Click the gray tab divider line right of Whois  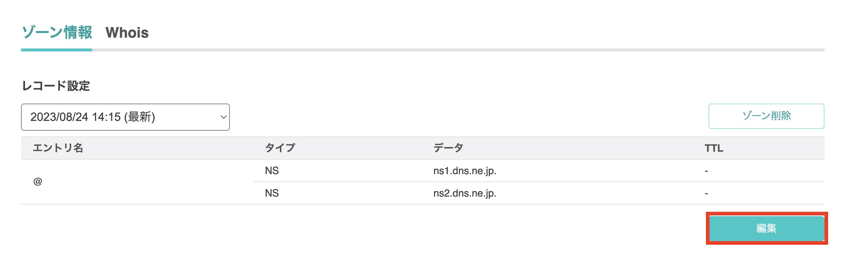471,50
